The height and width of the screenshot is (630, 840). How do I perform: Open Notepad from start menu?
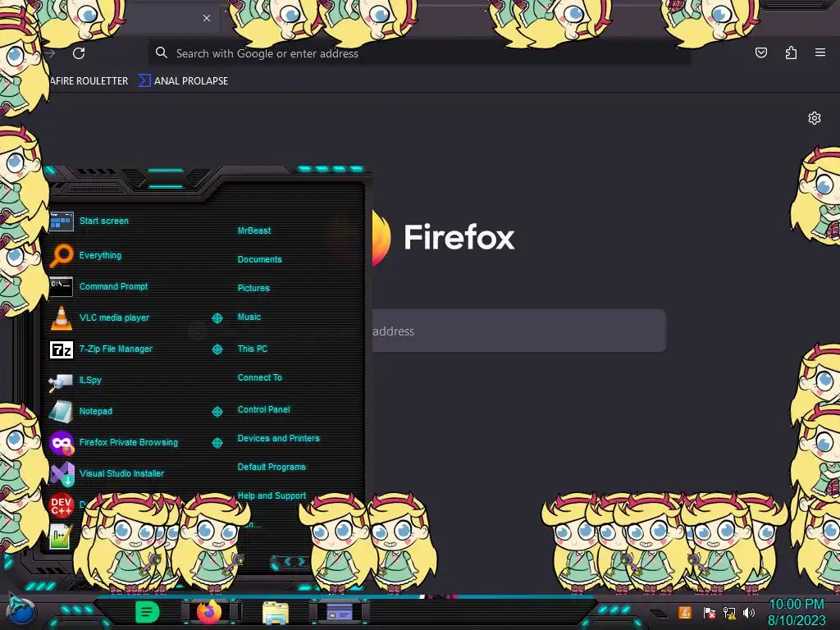pyautogui.click(x=81, y=412)
